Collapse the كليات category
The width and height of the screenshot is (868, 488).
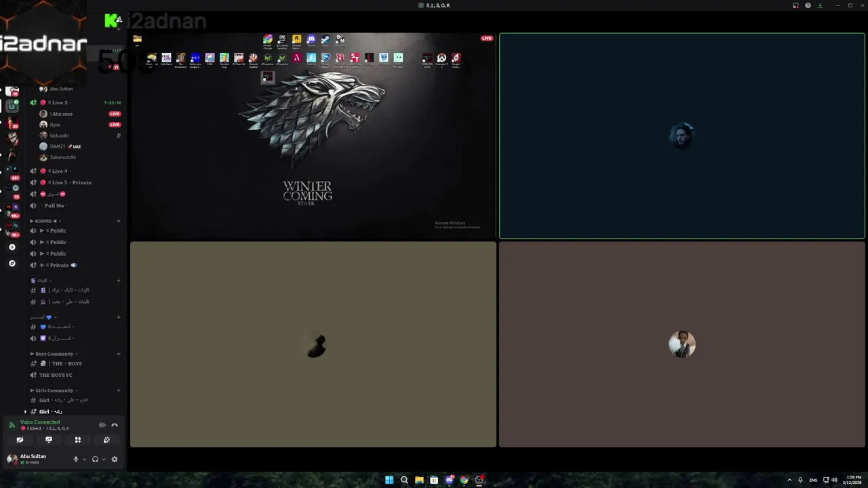(x=41, y=281)
